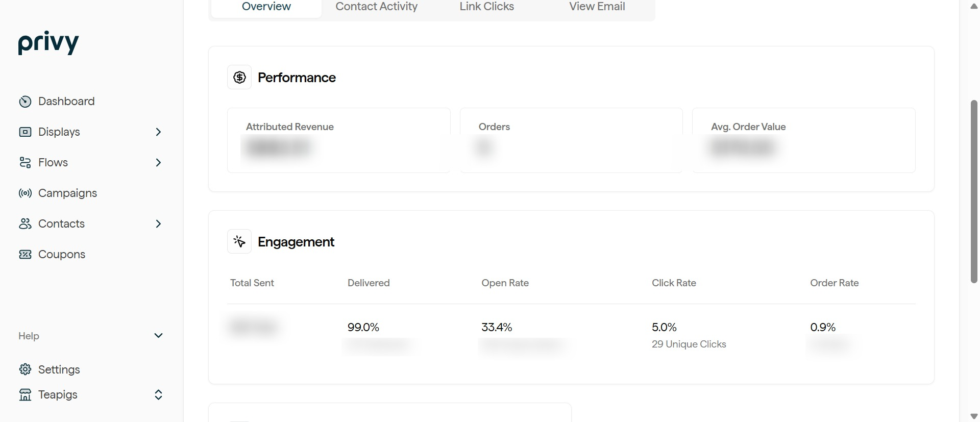Expand the Displays submenu chevron

pos(158,132)
